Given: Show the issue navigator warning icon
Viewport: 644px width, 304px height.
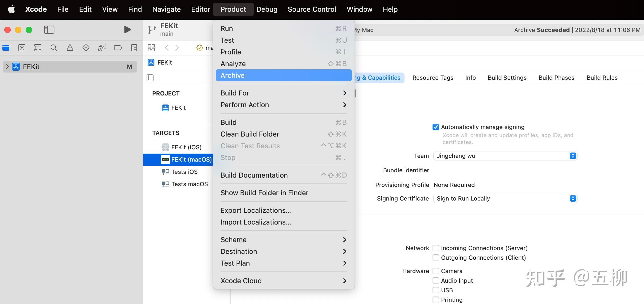Looking at the screenshot, I should coord(70,48).
